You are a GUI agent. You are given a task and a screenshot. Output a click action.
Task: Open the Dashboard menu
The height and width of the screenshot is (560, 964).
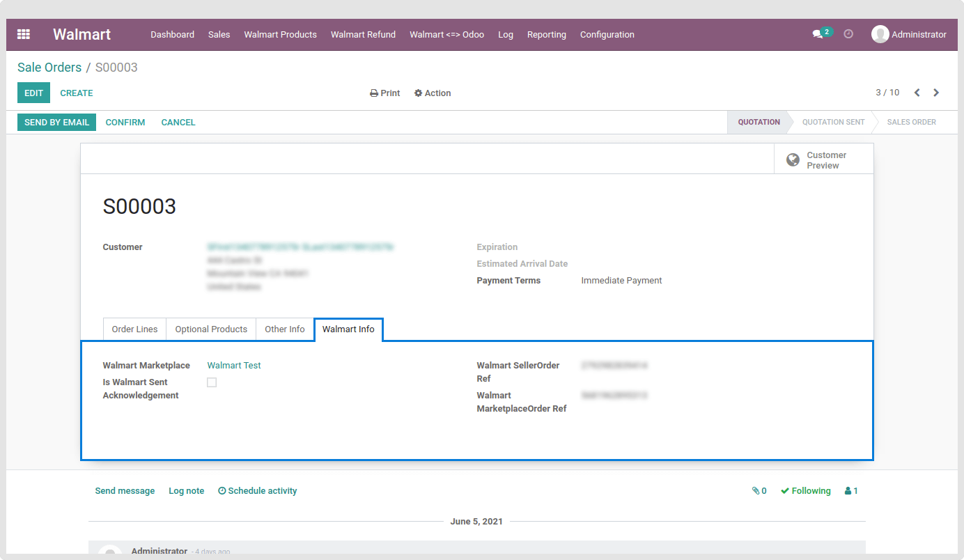tap(172, 35)
